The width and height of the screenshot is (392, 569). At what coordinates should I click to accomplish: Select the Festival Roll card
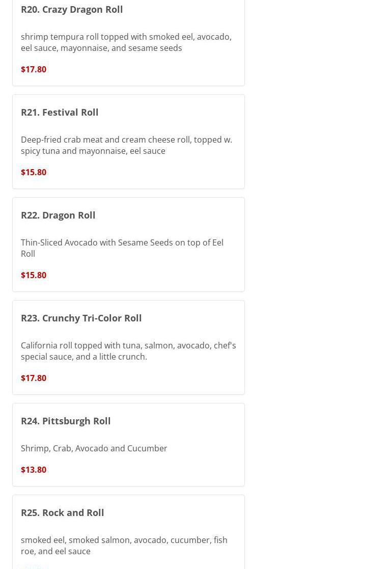coord(128,142)
